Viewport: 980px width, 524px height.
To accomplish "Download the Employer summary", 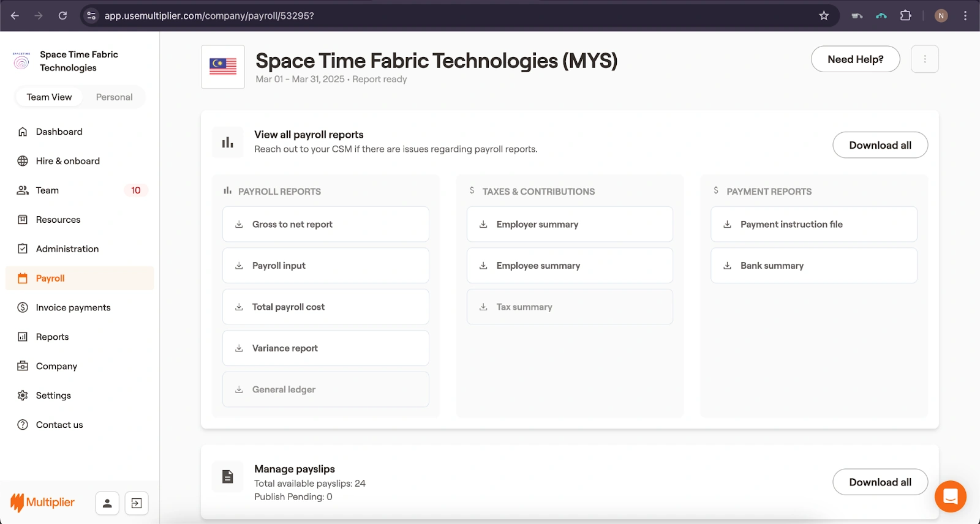I will coord(570,224).
